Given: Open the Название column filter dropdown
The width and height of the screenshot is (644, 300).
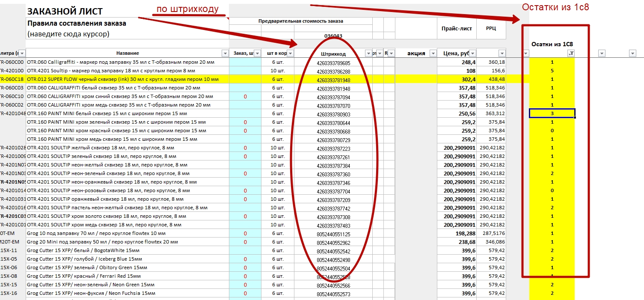Looking at the screenshot, I should [225, 53].
